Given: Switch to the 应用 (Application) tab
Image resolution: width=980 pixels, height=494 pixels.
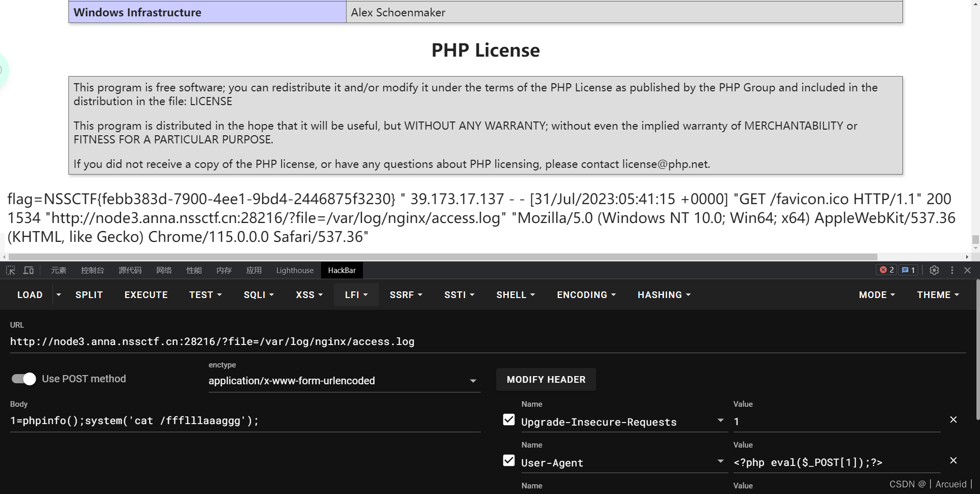Looking at the screenshot, I should pos(254,270).
